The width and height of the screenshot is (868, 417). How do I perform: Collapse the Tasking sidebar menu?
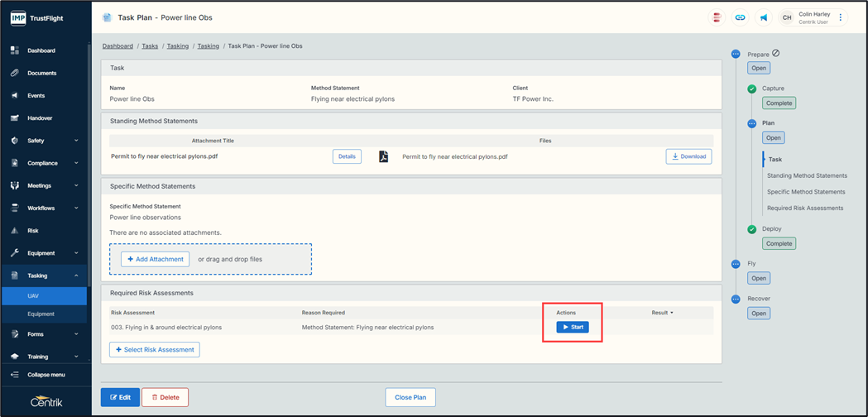click(46, 276)
